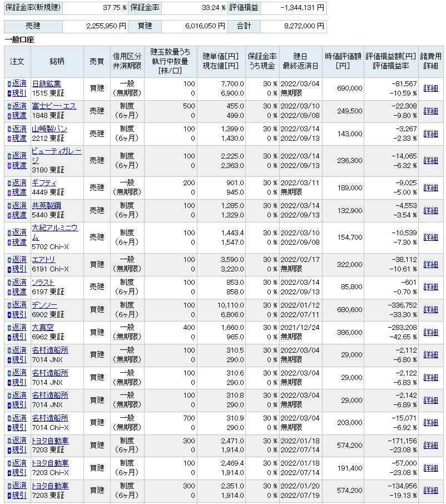Open 詳細 for the 富士ピー・エス row
This screenshot has height=504, width=446.
click(x=430, y=111)
